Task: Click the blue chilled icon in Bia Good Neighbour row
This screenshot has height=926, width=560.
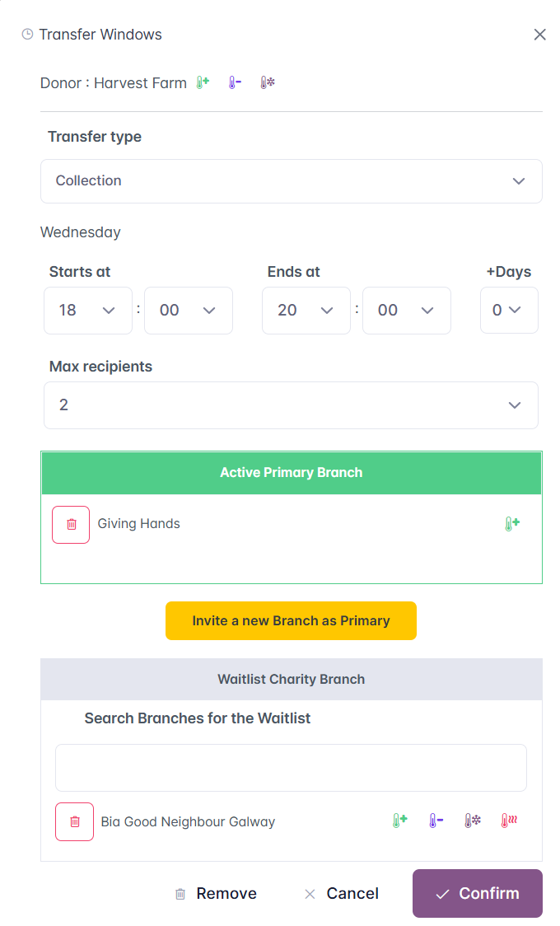Action: (x=436, y=821)
